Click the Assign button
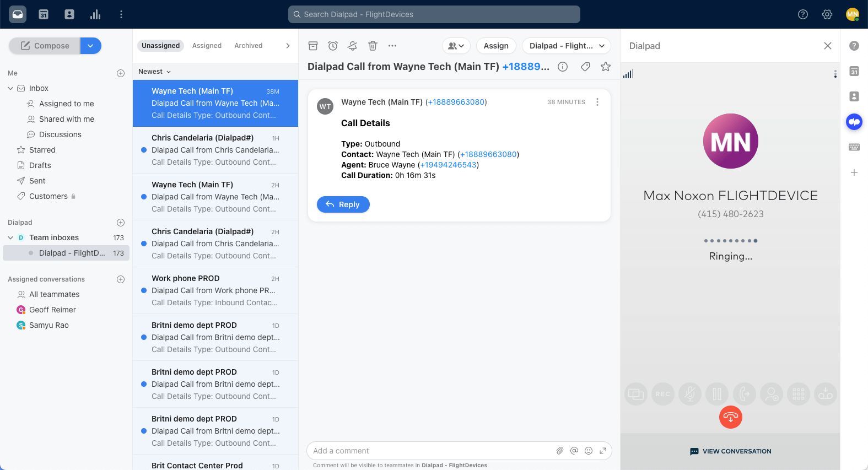The height and width of the screenshot is (470, 868). (496, 46)
